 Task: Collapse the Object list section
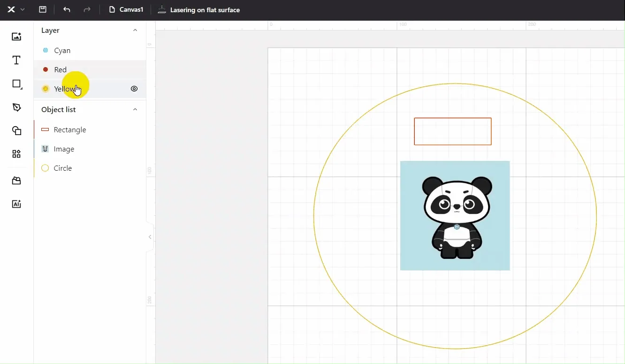point(135,109)
